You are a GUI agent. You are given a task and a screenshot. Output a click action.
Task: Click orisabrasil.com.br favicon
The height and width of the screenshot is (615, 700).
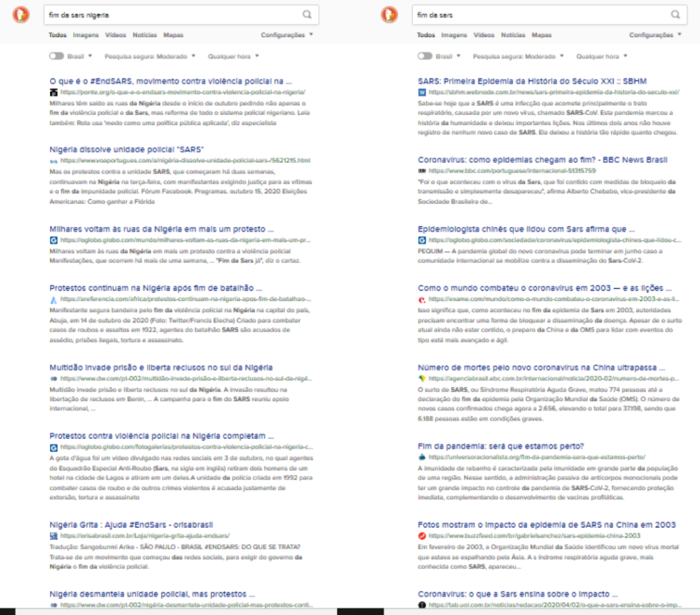[53, 536]
